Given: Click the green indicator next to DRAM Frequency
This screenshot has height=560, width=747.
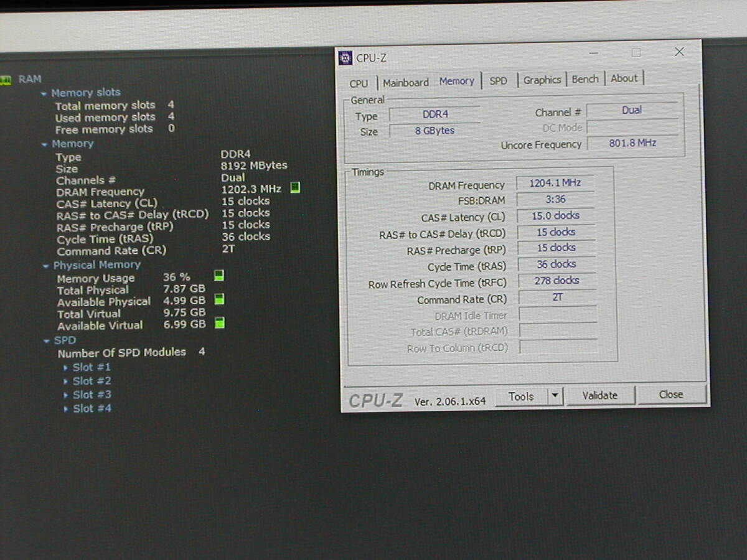Looking at the screenshot, I should (295, 187).
